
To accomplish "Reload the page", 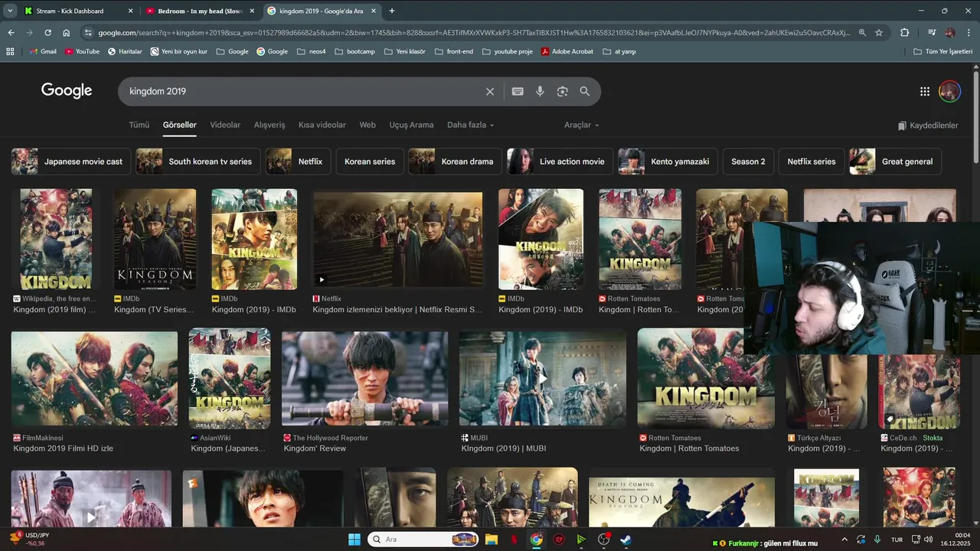I will (x=47, y=33).
